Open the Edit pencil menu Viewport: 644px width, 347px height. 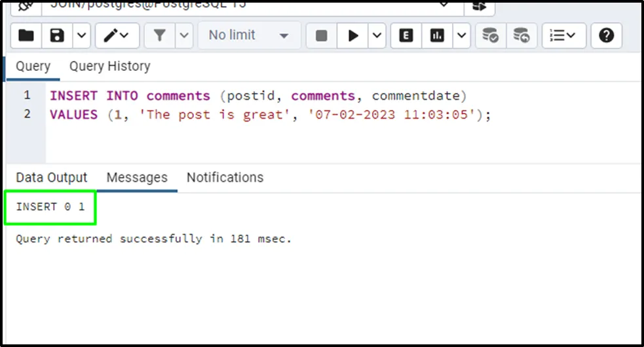pyautogui.click(x=117, y=35)
